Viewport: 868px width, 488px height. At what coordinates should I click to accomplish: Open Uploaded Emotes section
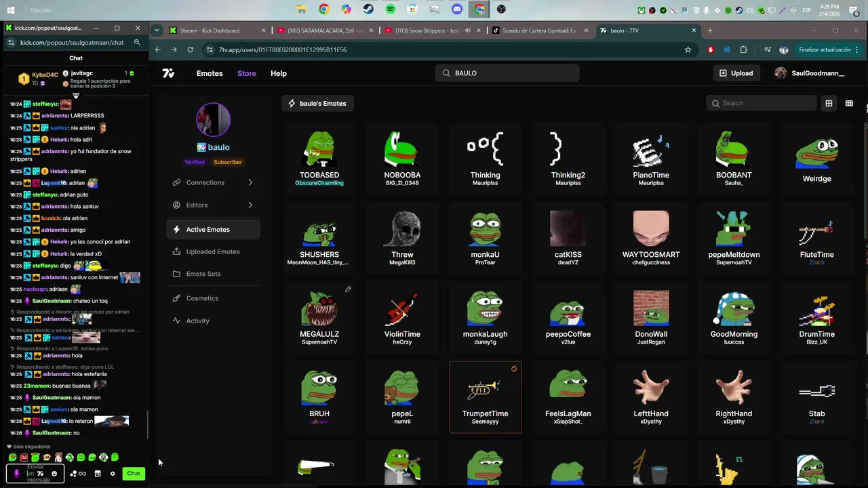click(213, 251)
